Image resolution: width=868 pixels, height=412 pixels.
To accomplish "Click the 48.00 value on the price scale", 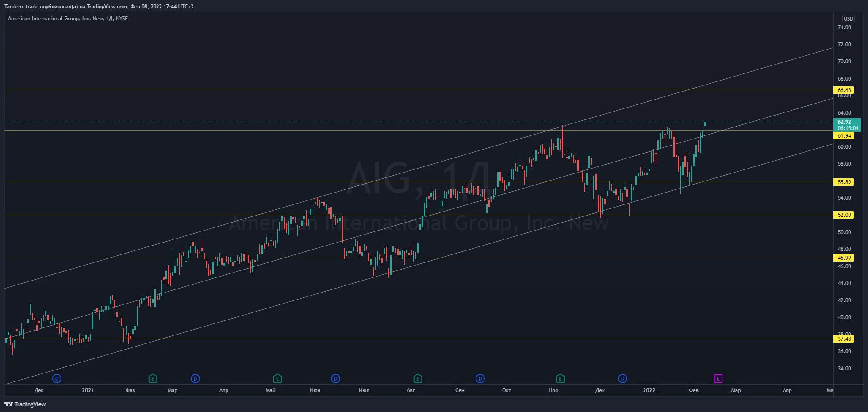I will pos(844,249).
